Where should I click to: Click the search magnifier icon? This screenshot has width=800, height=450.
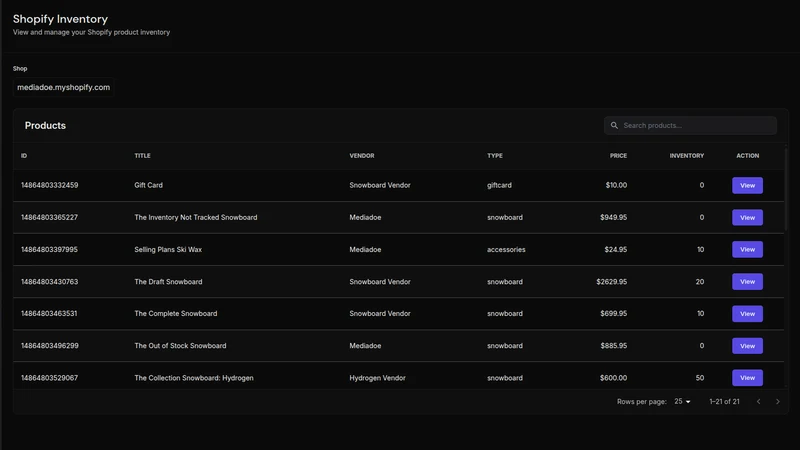coord(614,126)
